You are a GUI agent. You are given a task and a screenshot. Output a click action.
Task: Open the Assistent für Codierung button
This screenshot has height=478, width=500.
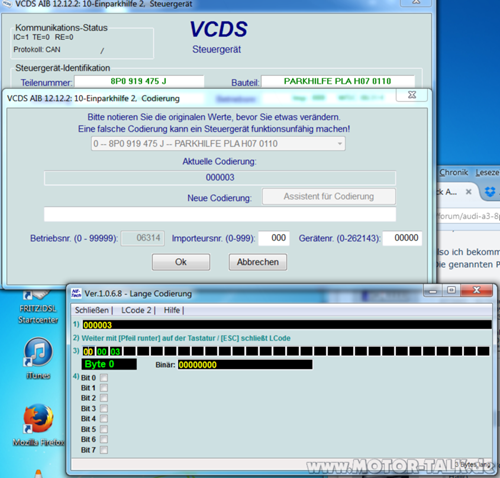tap(329, 197)
